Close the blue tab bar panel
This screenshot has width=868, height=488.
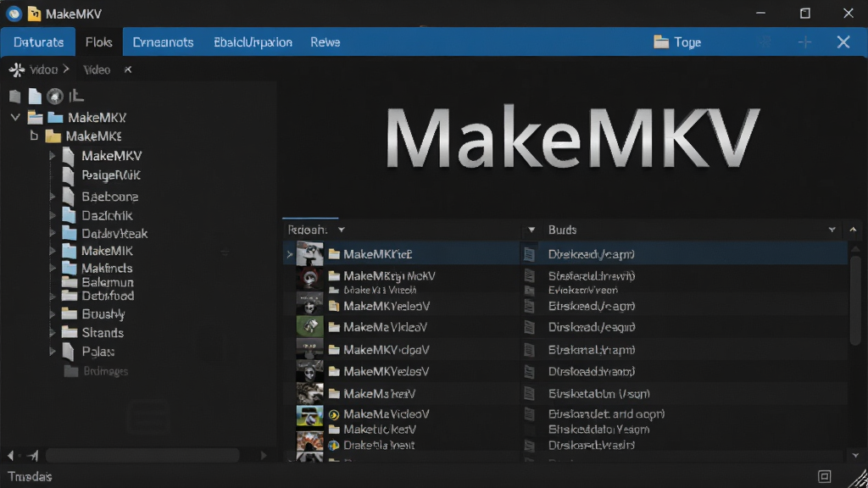point(843,42)
